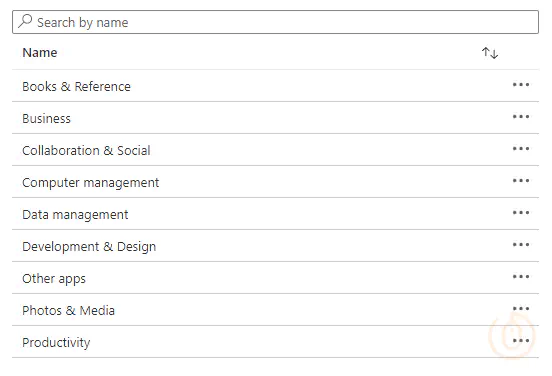Open the more options menu for Data management
552x376 pixels.
(x=521, y=213)
